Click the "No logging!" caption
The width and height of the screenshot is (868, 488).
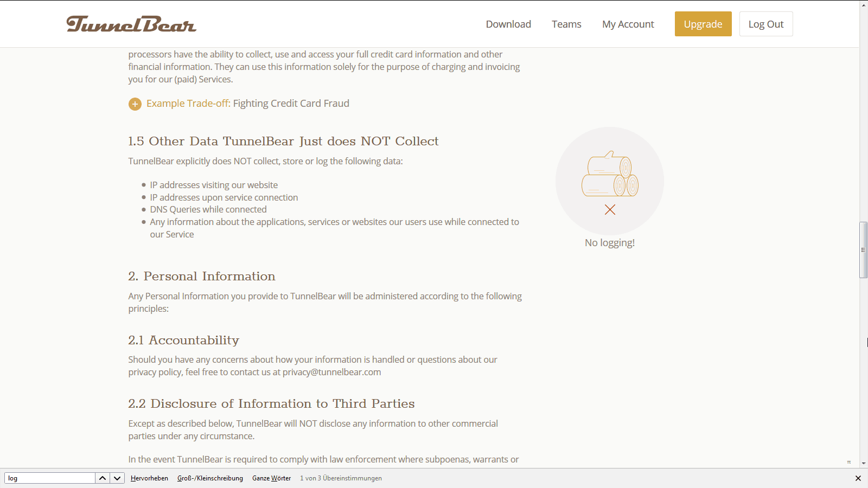coord(610,243)
